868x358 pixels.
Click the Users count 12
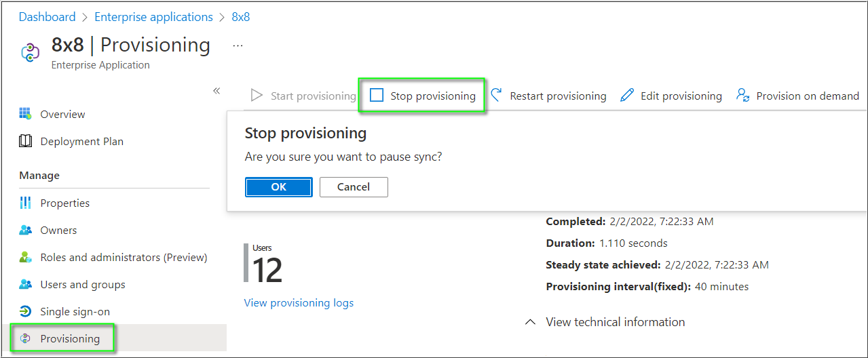267,270
